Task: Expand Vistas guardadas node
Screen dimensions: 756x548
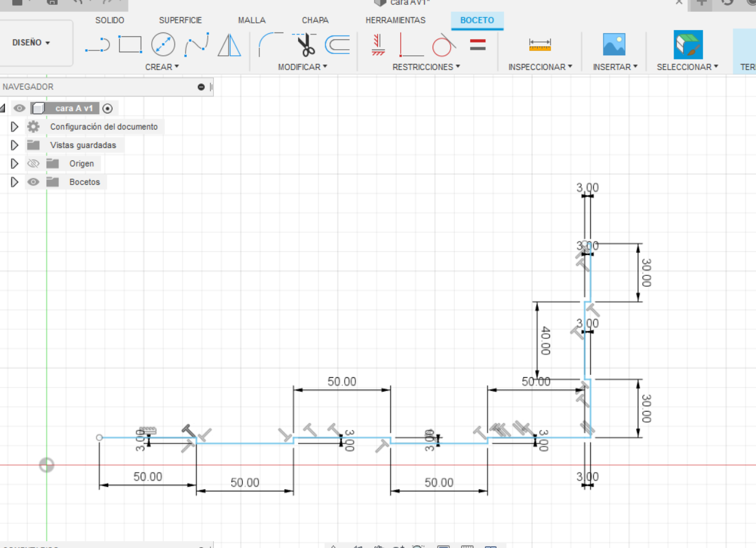Action: 15,146
